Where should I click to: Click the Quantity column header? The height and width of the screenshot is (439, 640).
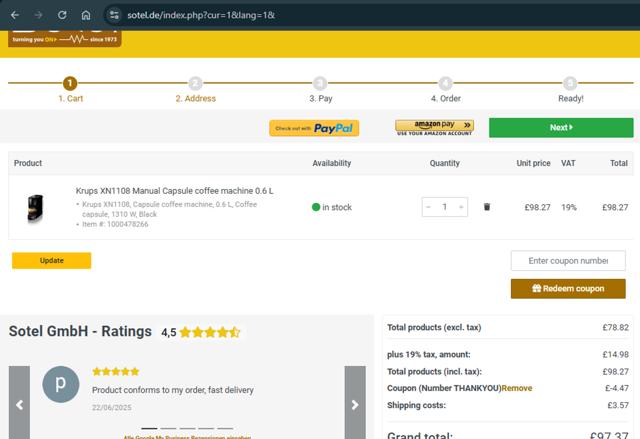(x=444, y=163)
